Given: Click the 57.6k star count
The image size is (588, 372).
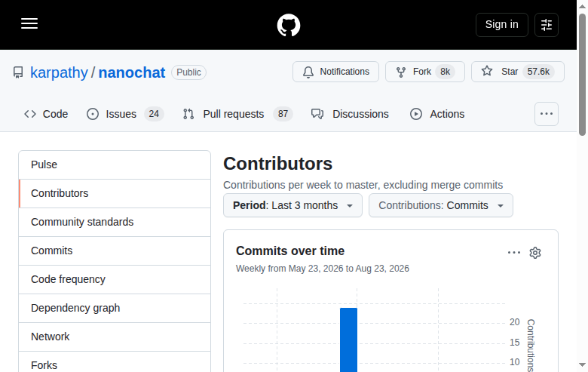Looking at the screenshot, I should pos(538,72).
